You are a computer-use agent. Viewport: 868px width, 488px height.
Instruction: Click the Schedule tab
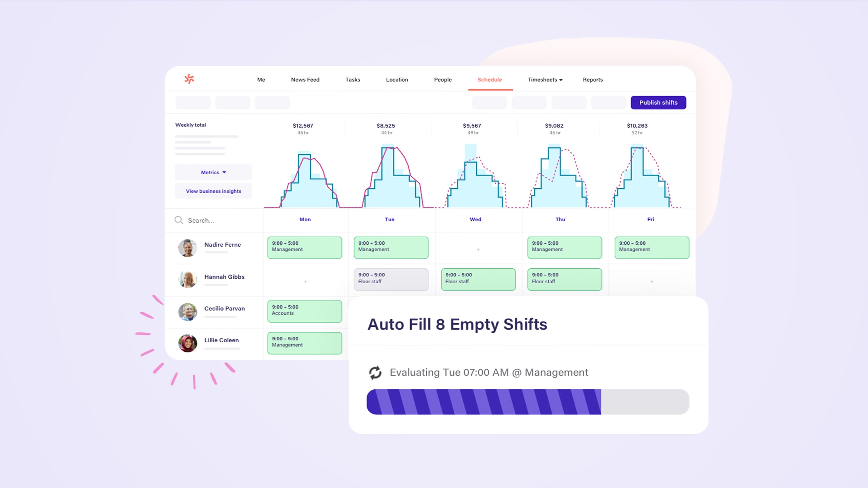click(x=489, y=79)
